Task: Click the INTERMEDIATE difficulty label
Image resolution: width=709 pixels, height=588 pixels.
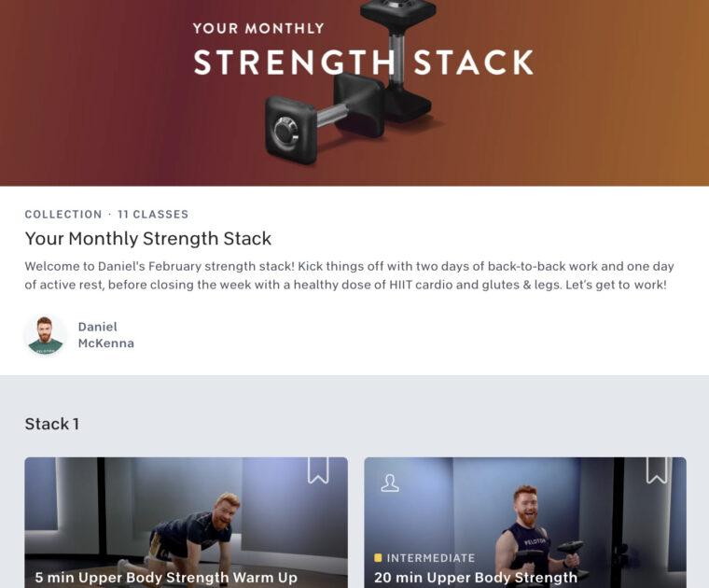Action: point(431,558)
